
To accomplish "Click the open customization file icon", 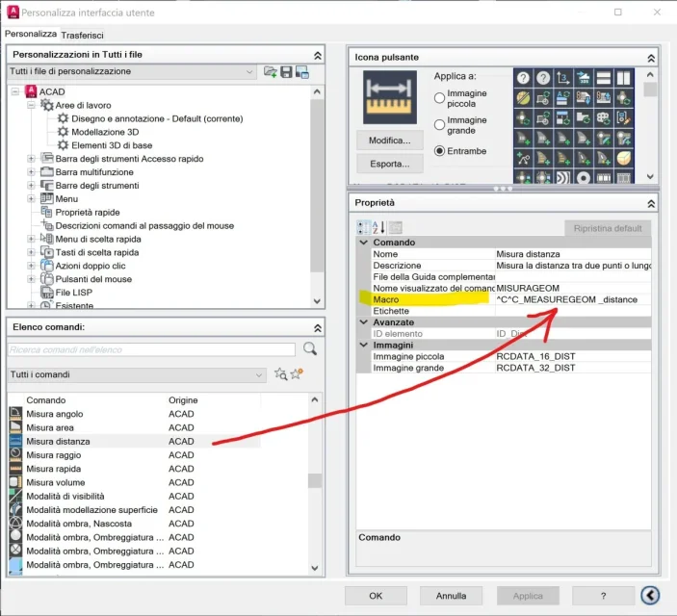I will coord(271,71).
